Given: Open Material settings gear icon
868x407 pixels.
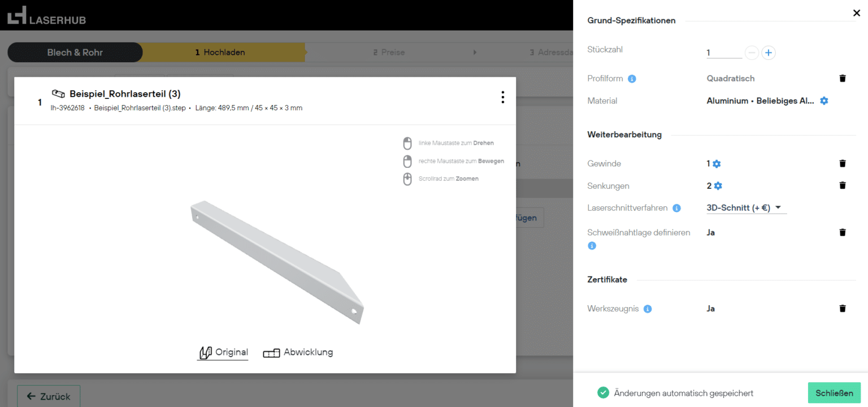Looking at the screenshot, I should (824, 101).
